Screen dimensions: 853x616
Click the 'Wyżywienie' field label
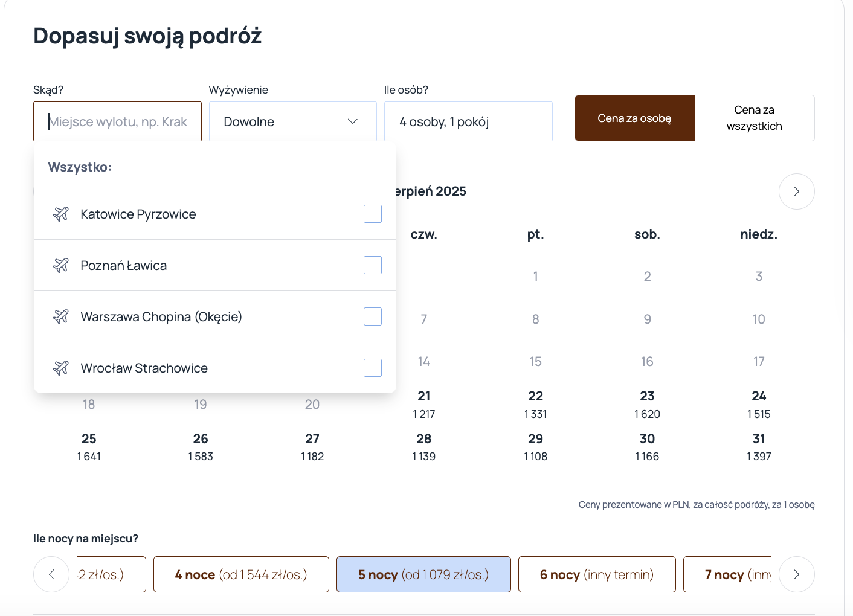coord(239,90)
